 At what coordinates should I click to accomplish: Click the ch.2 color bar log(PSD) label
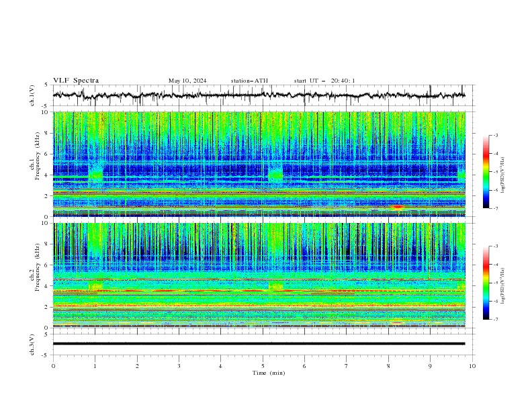(x=503, y=285)
